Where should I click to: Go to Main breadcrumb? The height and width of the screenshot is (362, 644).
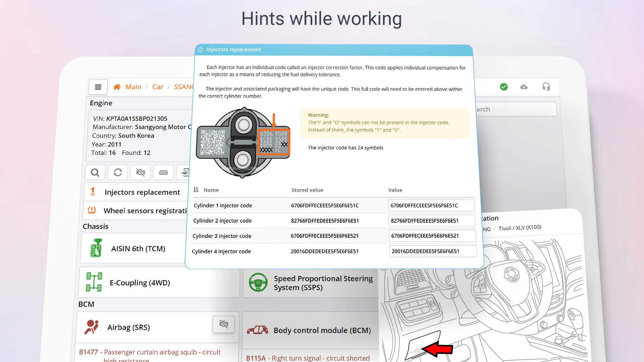pos(133,87)
